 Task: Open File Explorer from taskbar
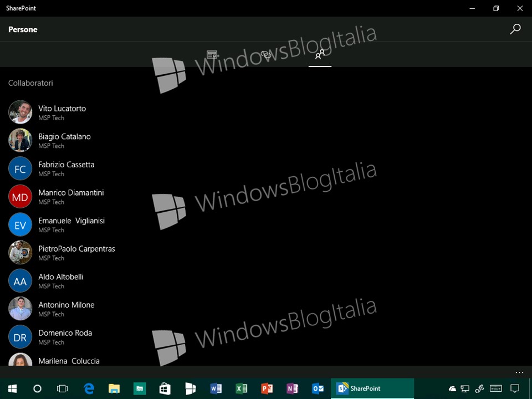pyautogui.click(x=114, y=388)
